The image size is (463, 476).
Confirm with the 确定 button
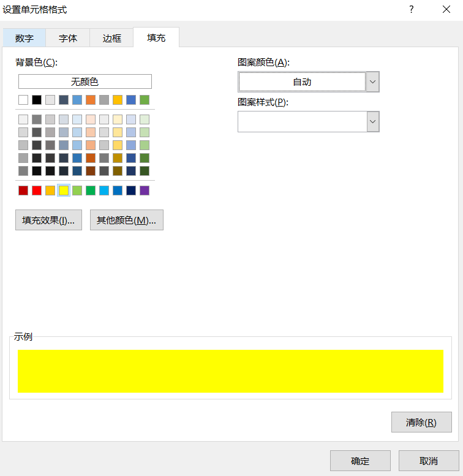[360, 461]
